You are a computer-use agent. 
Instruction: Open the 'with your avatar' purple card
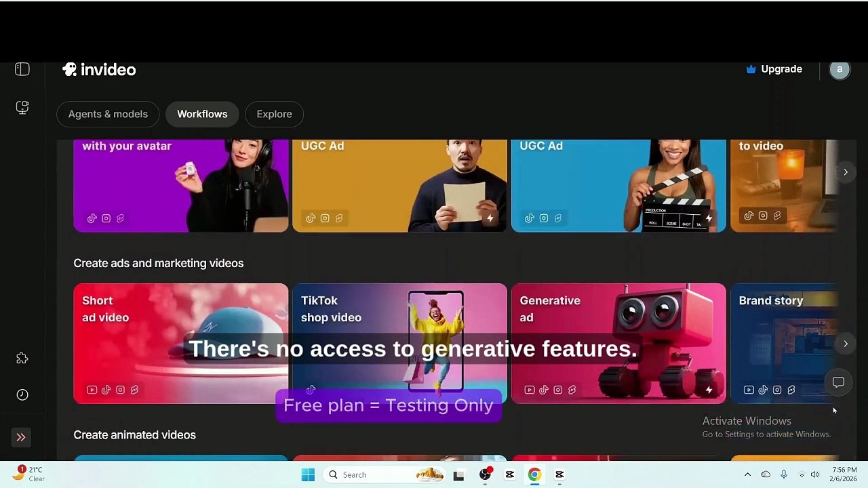click(x=181, y=186)
